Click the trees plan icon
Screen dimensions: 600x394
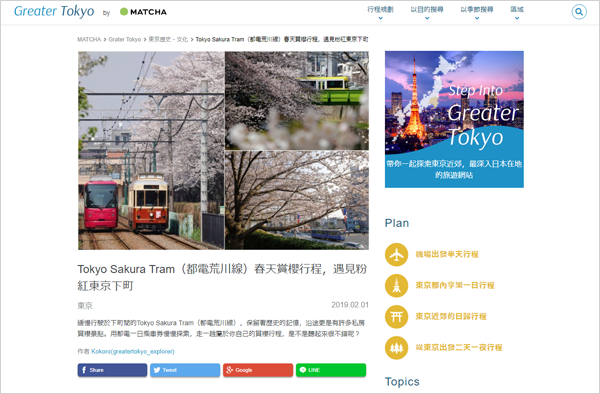396,348
